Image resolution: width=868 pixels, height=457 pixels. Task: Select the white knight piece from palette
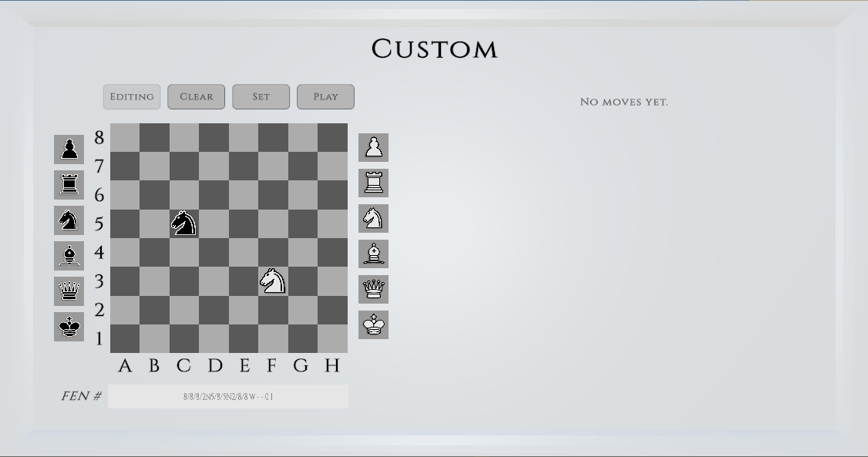(374, 219)
